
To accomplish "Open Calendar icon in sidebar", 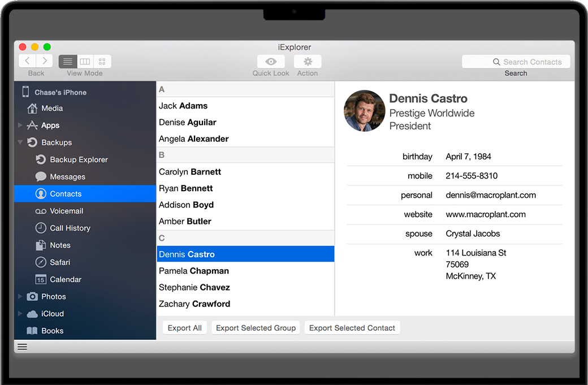I will (41, 279).
